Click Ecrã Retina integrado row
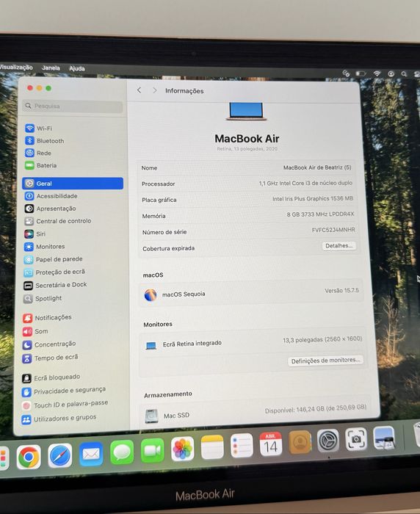This screenshot has width=420, height=514. click(253, 341)
